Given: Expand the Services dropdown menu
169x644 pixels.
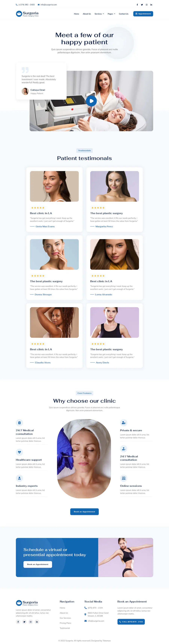Looking at the screenshot, I should click(x=99, y=14).
